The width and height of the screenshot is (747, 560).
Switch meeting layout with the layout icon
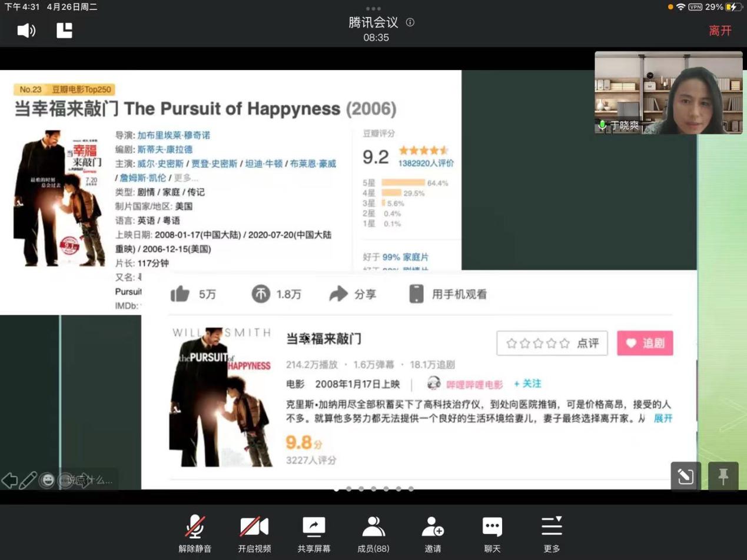64,30
